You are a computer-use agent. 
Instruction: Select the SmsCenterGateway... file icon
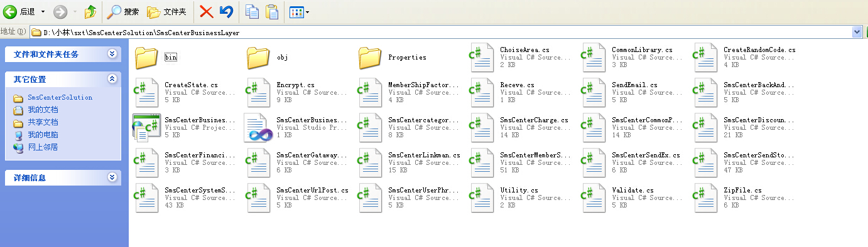tap(258, 162)
